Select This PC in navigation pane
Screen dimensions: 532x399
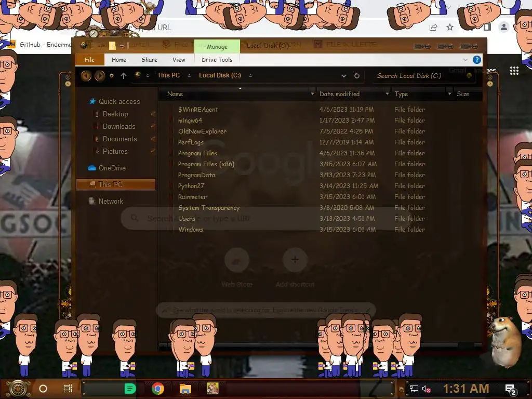116,184
